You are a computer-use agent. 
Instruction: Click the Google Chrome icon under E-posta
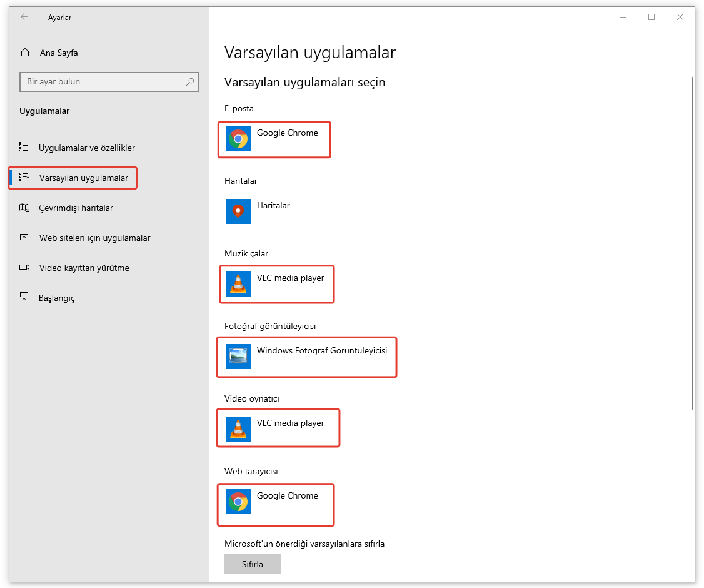[x=238, y=139]
